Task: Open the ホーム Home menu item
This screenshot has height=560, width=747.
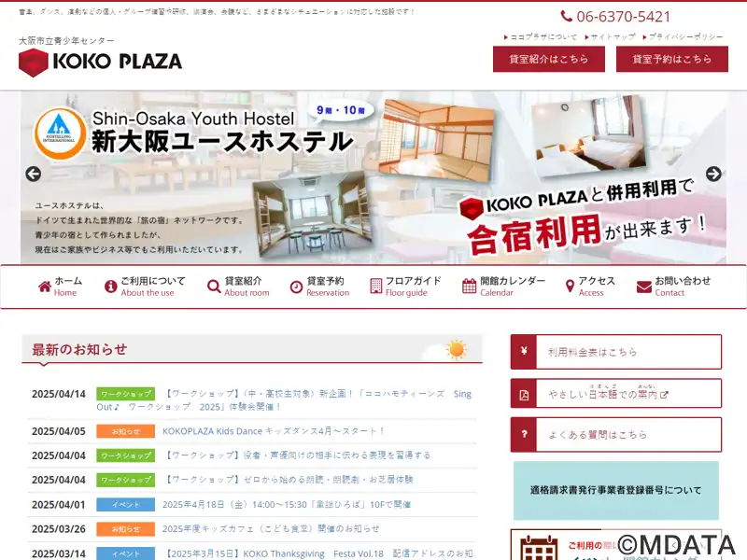Action: click(x=60, y=287)
